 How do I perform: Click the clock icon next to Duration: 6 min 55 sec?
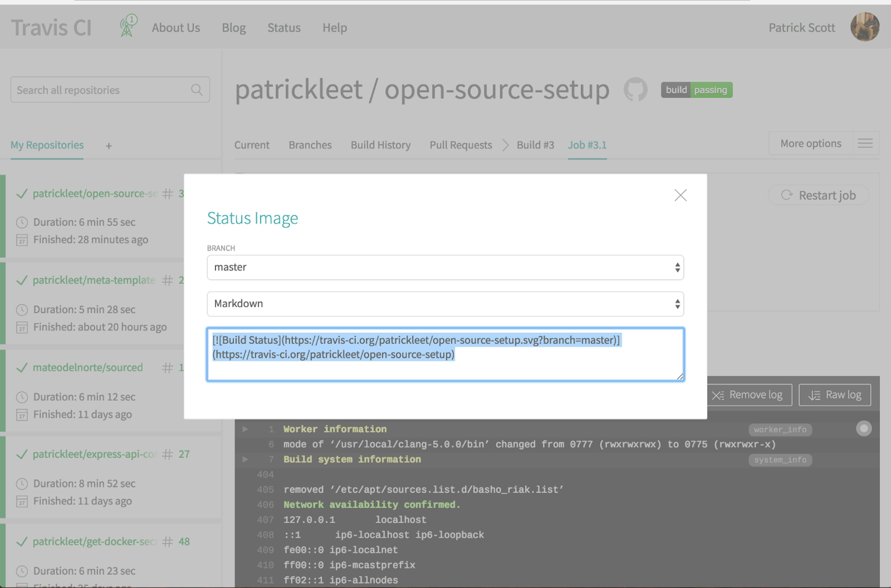coord(22,222)
